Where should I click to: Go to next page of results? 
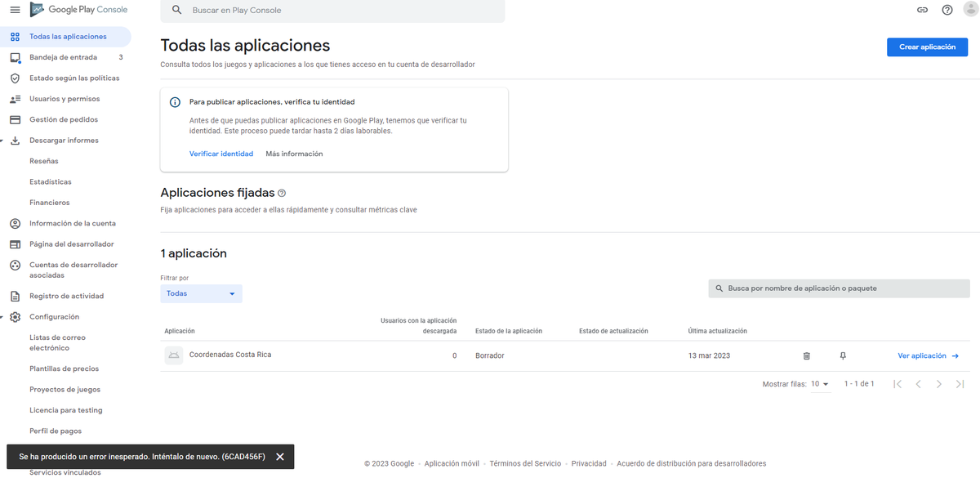[939, 384]
